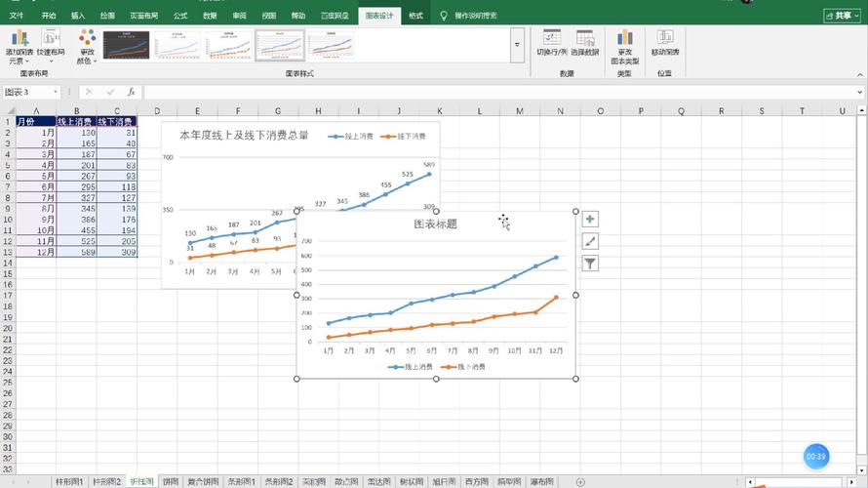
Task: Click 移动图表 (Move Chart) icon
Action: [665, 43]
